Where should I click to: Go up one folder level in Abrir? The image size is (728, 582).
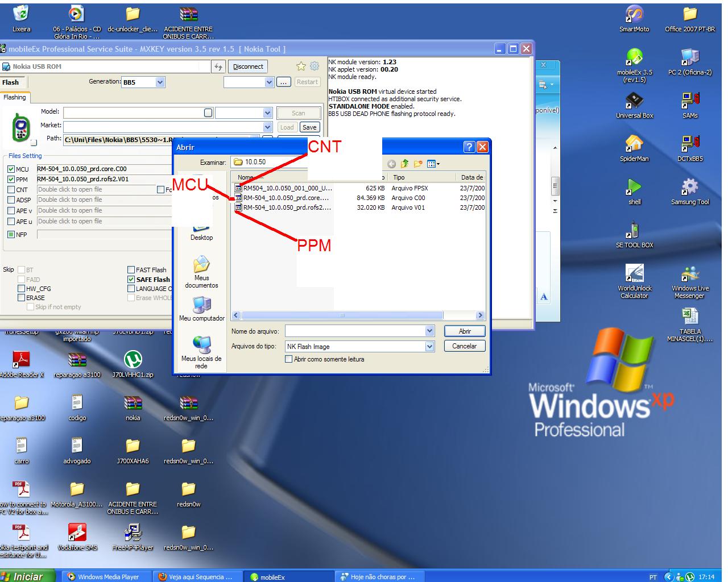pyautogui.click(x=404, y=164)
